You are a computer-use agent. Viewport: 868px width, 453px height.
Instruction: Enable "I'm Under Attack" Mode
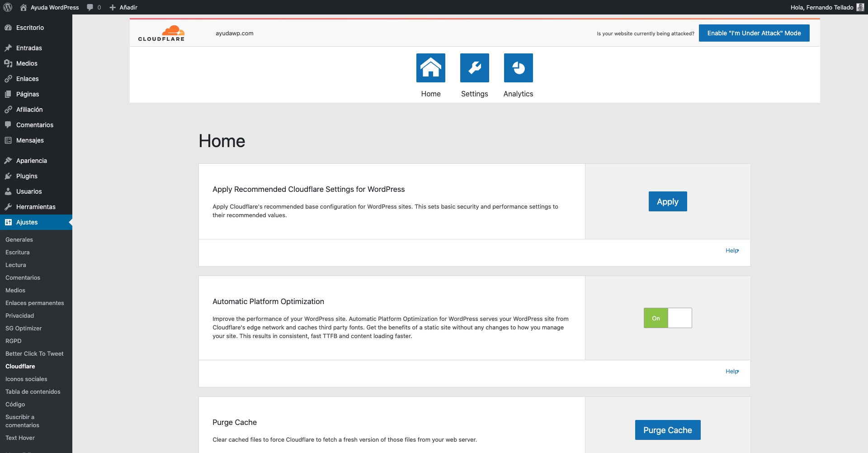click(x=754, y=33)
